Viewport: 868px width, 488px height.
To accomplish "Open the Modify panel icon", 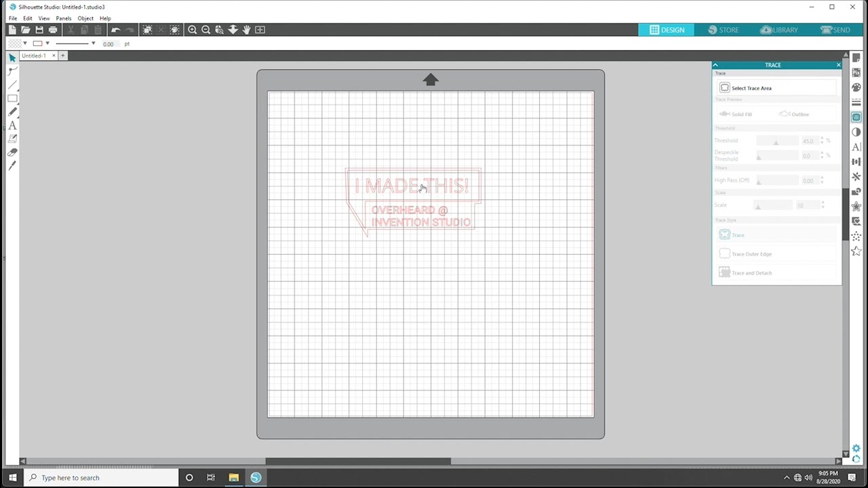I will tap(856, 192).
